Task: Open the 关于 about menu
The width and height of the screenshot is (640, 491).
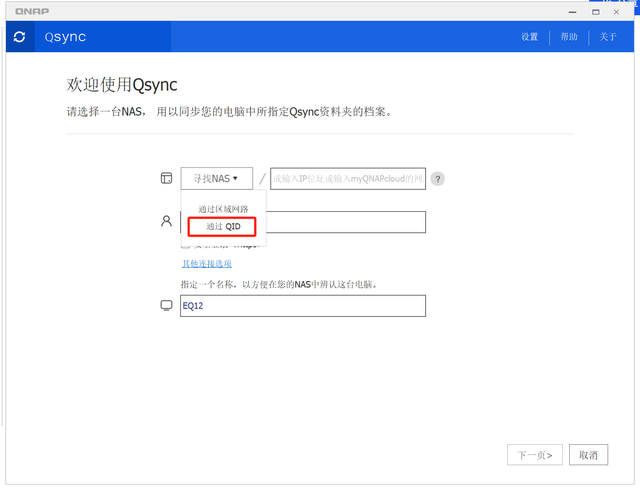Action: [x=607, y=37]
